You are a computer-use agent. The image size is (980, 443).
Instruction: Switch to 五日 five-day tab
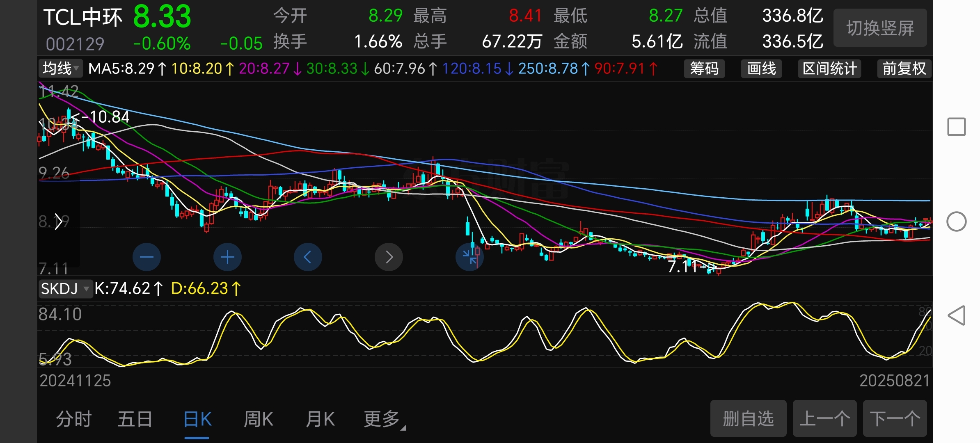click(x=135, y=419)
